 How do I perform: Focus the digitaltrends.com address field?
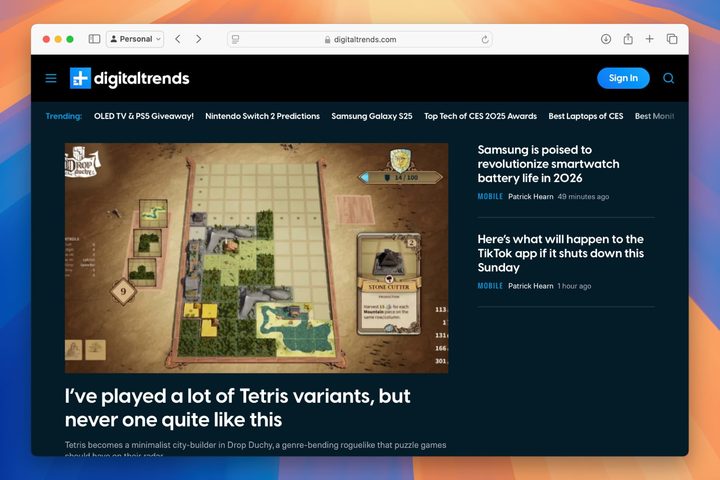coord(360,40)
